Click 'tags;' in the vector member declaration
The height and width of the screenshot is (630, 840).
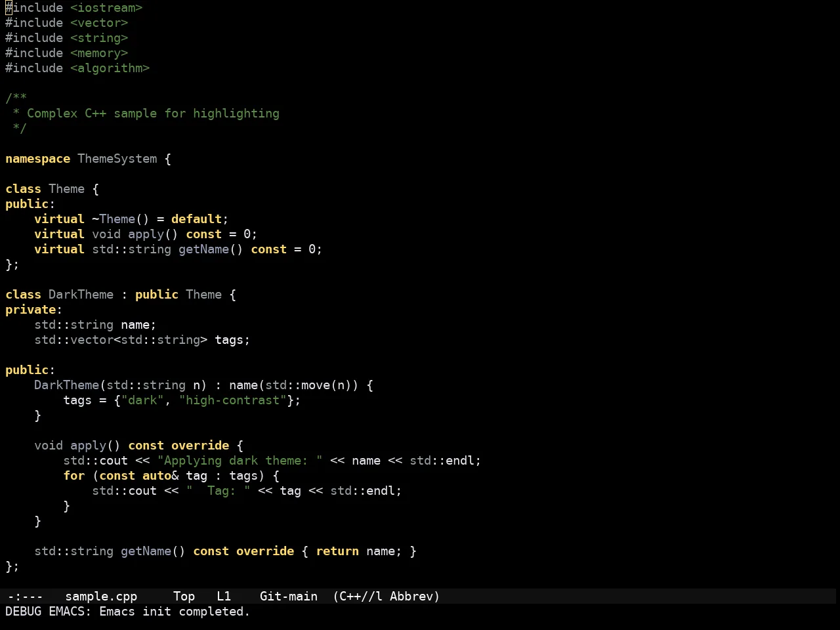pyautogui.click(x=232, y=340)
